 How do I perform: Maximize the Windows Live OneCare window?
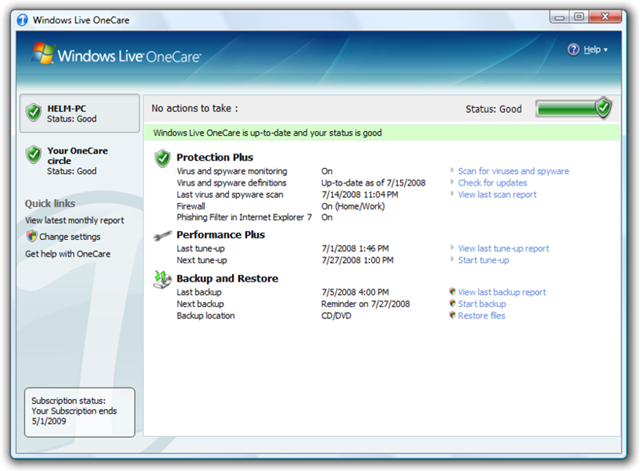pyautogui.click(x=579, y=17)
